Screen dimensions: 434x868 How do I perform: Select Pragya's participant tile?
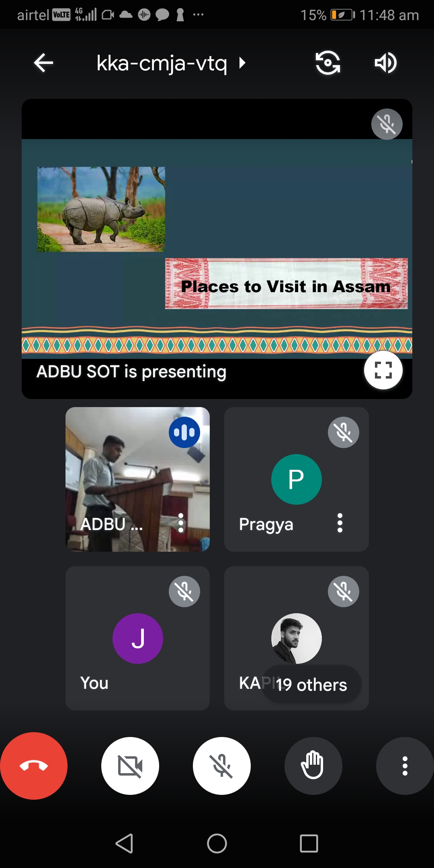[x=297, y=479]
